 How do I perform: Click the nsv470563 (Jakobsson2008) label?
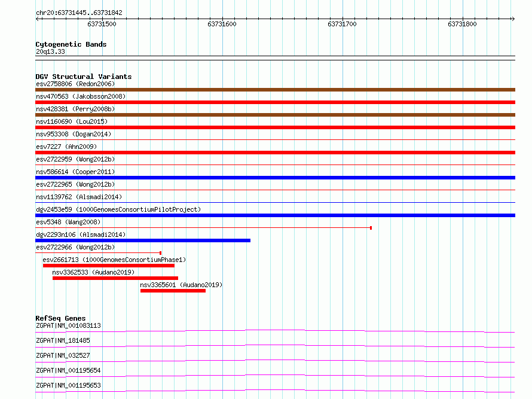[81, 96]
